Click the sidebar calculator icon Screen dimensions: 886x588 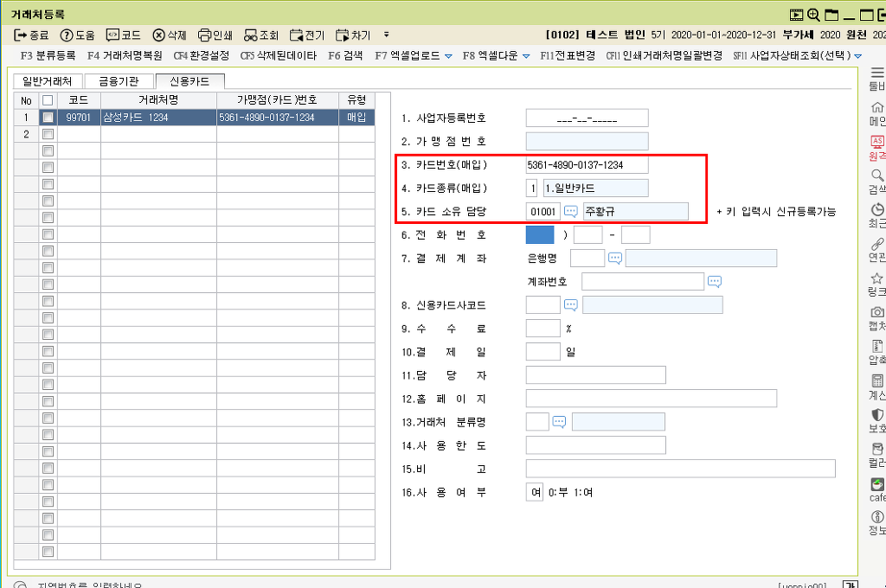point(877,380)
